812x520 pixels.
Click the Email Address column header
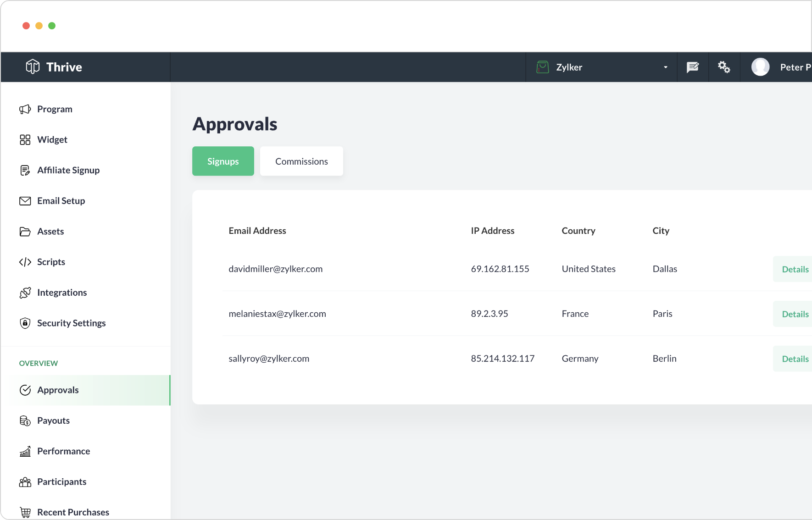click(x=257, y=231)
